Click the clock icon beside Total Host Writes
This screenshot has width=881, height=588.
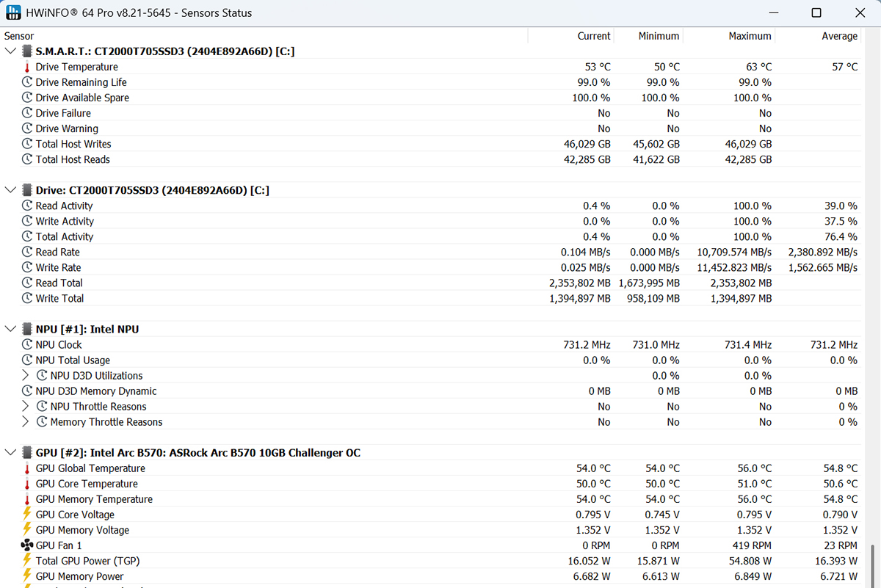coord(27,144)
